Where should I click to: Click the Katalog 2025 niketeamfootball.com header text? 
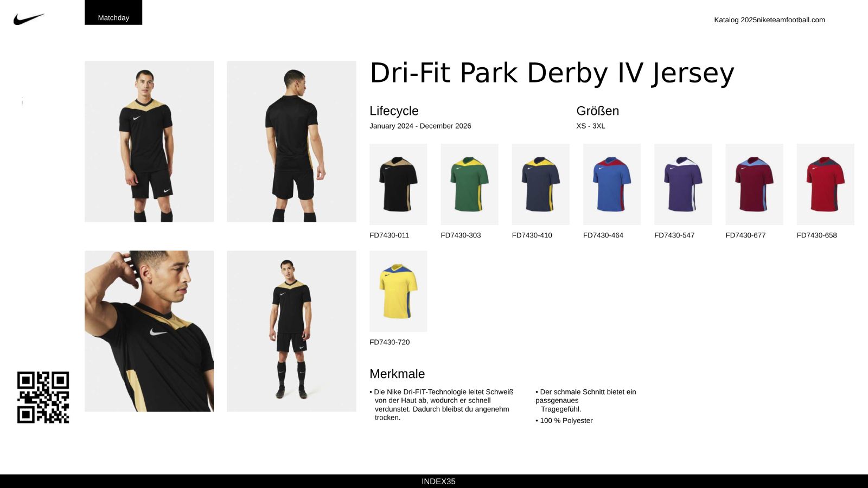(x=769, y=20)
